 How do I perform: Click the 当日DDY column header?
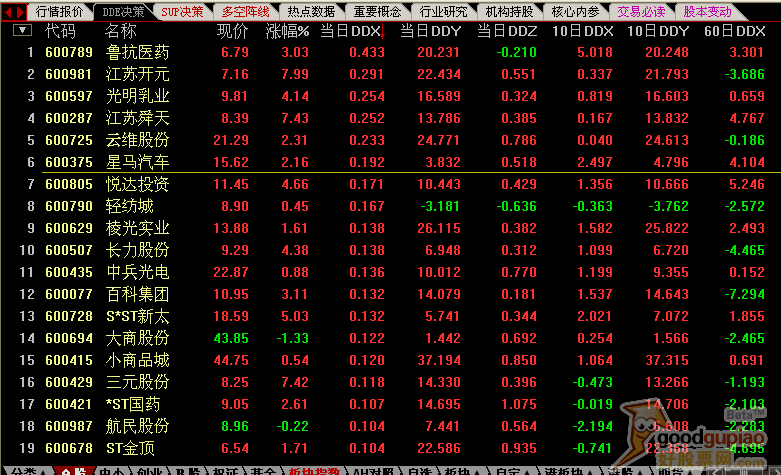coord(431,31)
